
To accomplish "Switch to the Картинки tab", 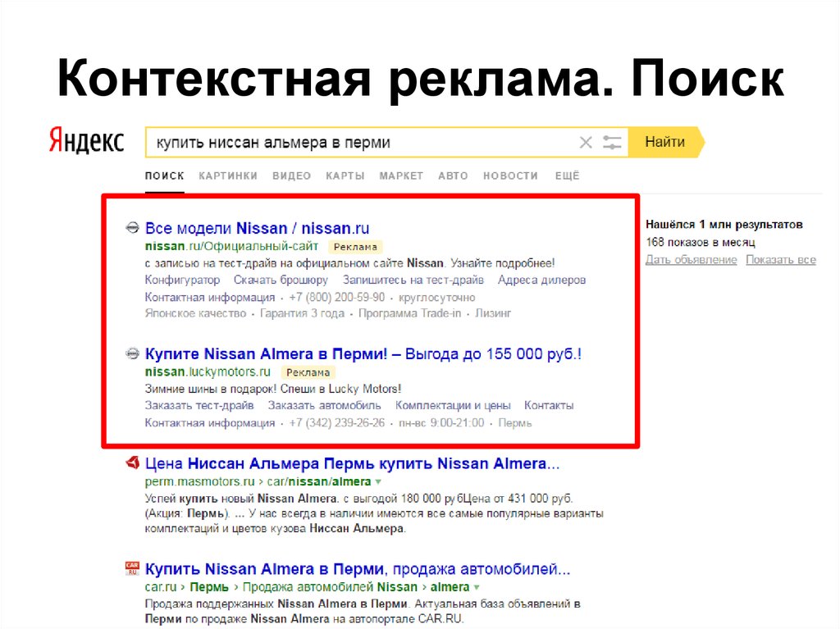I will (228, 175).
